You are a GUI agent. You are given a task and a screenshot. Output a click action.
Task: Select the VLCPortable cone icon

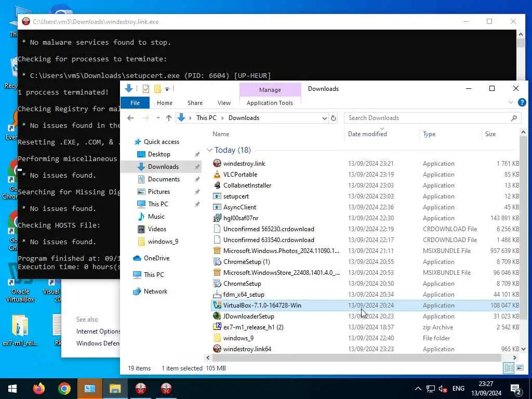[x=217, y=174]
